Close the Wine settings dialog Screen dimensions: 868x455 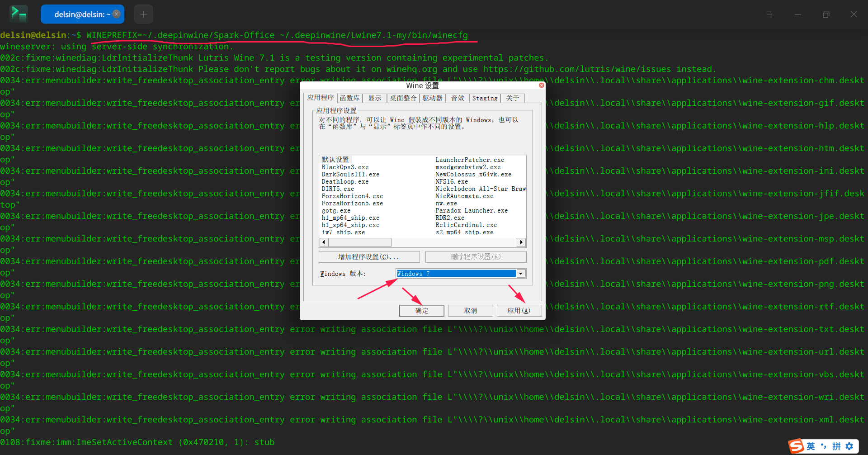click(541, 85)
